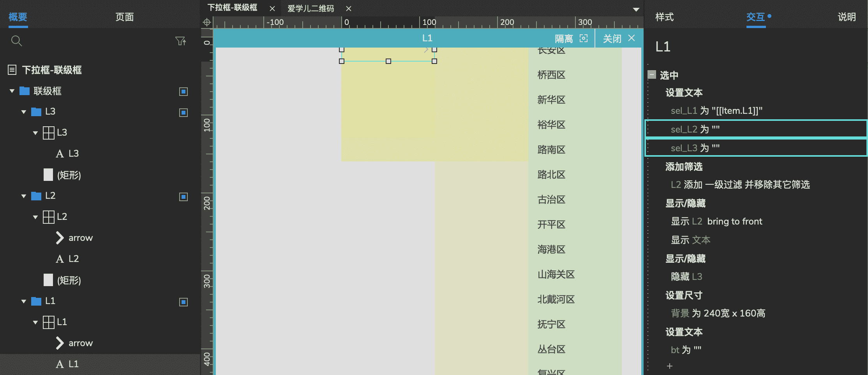Screen dimensions: 868x375
Task: Open the 说明 tab
Action: 847,17
